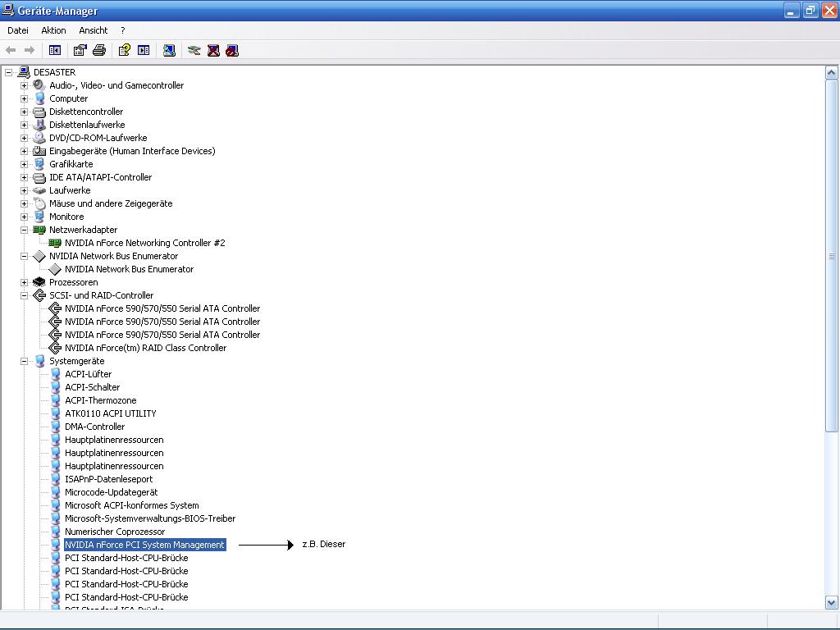Toggle the console tree pane icon
The height and width of the screenshot is (630, 840).
55,50
